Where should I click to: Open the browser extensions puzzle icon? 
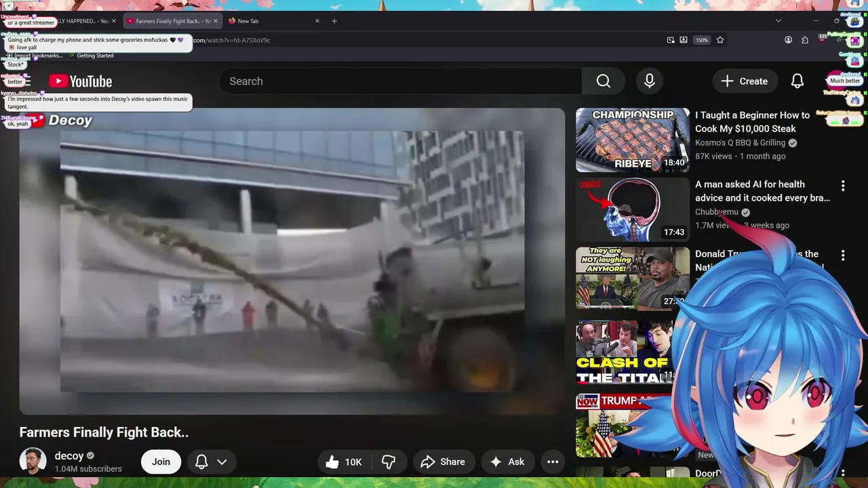click(x=805, y=40)
